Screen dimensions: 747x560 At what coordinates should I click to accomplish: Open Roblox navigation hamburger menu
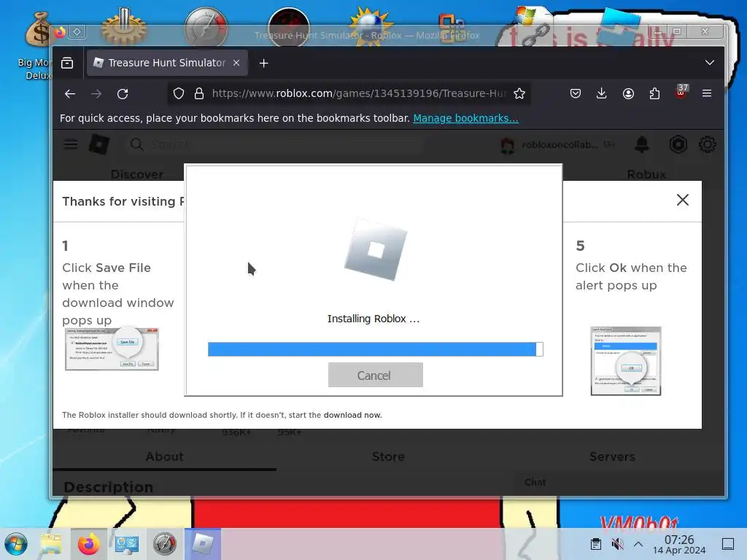[x=71, y=144]
